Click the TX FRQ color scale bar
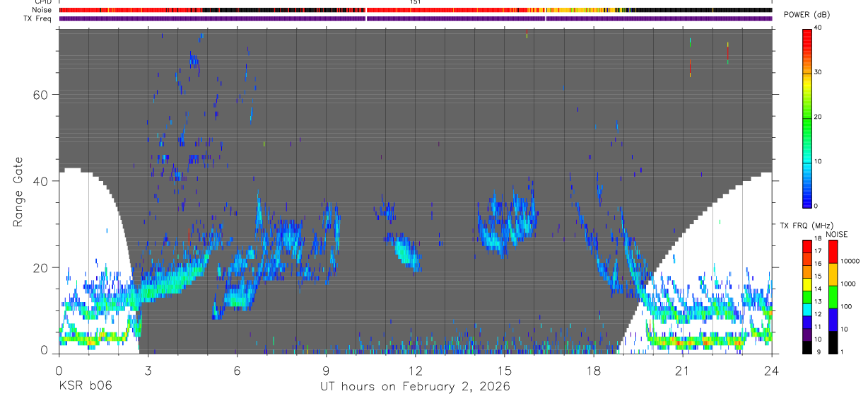Screen dimensions: 868x401 point(806,296)
